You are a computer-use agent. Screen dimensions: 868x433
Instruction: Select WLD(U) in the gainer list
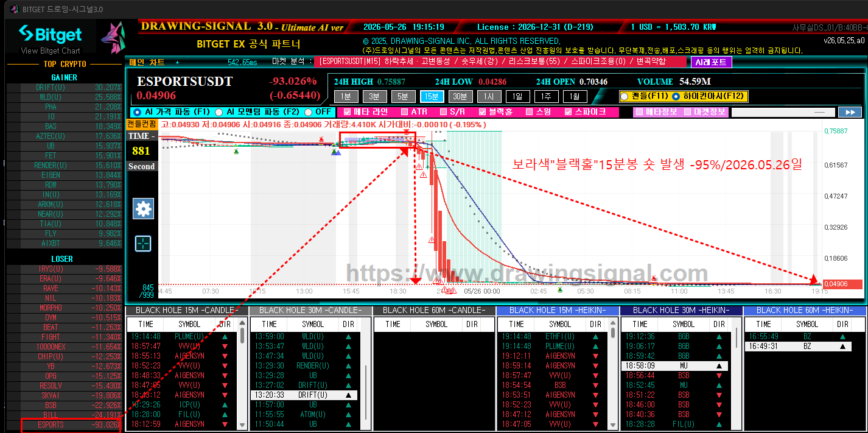pos(64,97)
